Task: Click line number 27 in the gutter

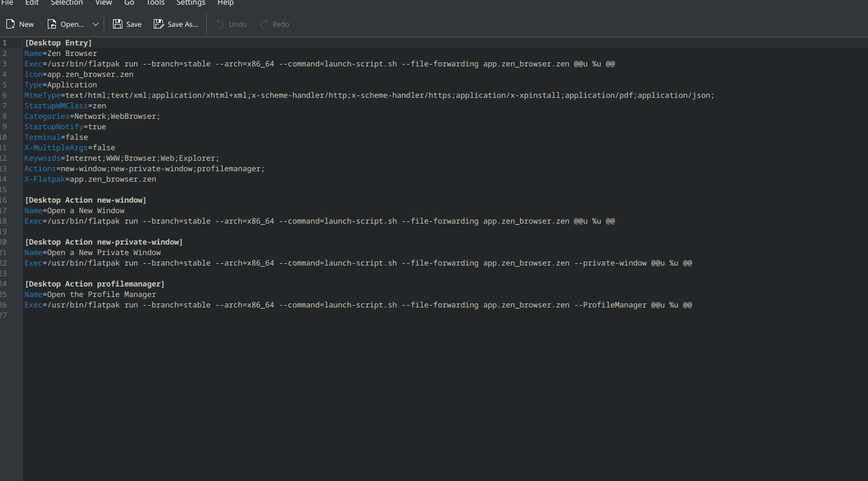Action: (3, 316)
